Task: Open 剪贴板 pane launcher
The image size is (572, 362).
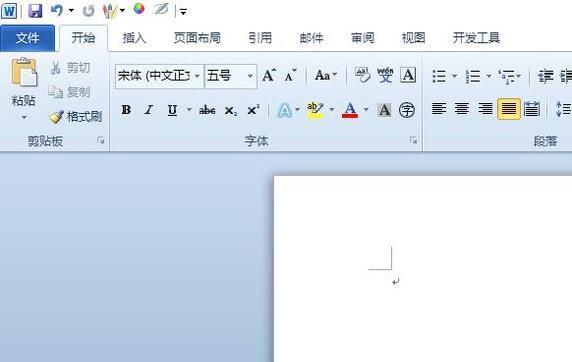Action: 101,140
